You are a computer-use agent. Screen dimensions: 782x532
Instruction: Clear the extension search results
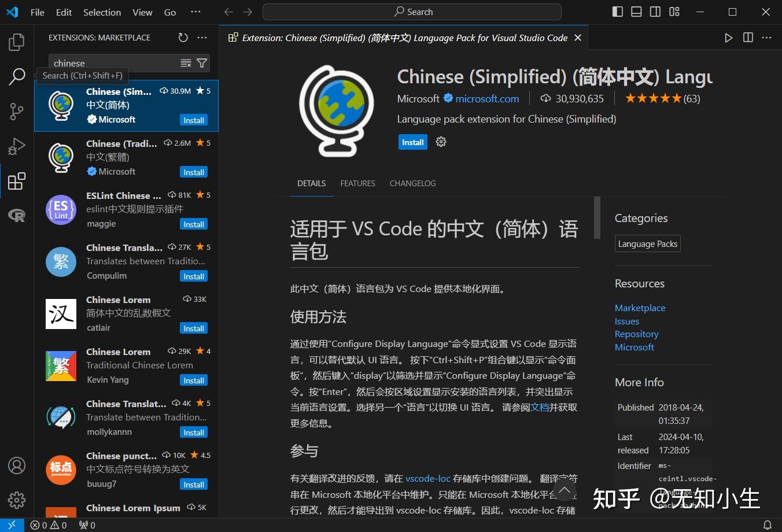185,63
